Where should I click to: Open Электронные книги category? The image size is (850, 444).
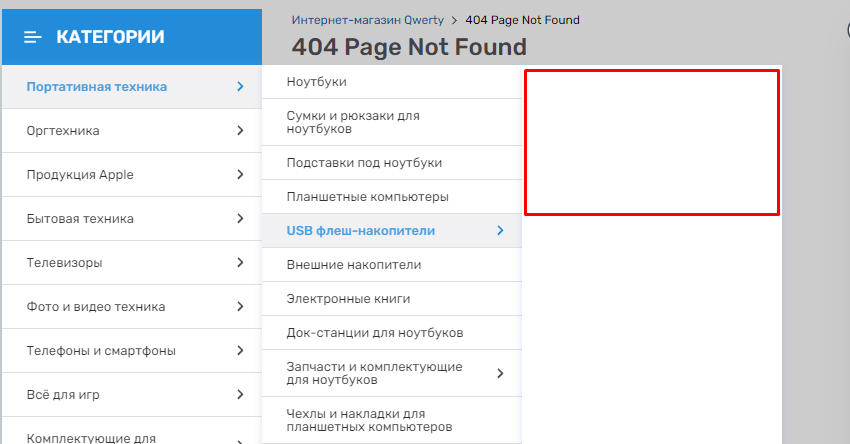348,298
